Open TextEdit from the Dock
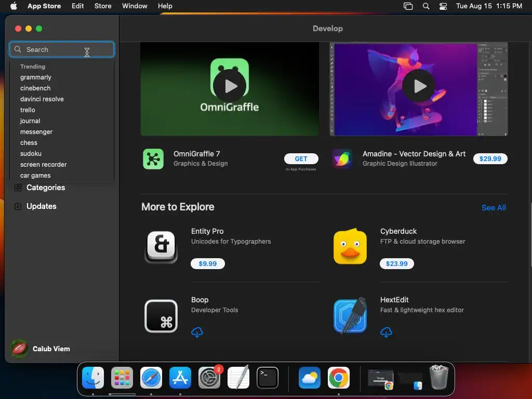 [238, 378]
